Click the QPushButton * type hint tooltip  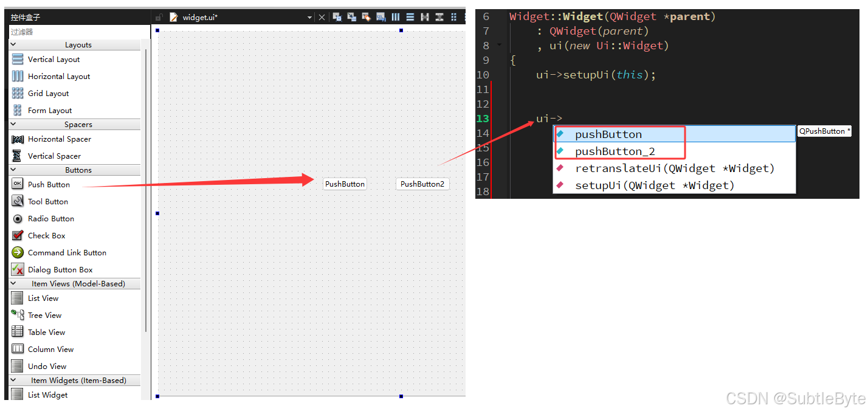[x=824, y=131]
